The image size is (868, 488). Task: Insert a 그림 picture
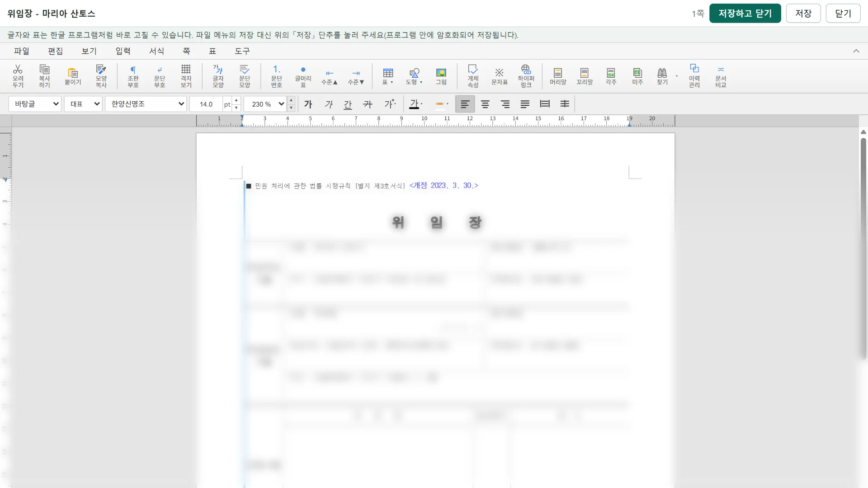[441, 75]
